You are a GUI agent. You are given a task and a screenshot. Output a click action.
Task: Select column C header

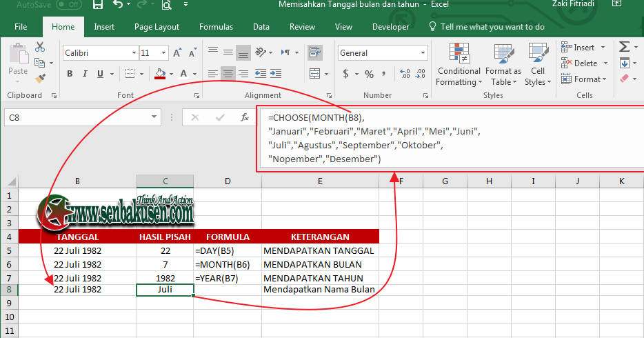click(165, 181)
